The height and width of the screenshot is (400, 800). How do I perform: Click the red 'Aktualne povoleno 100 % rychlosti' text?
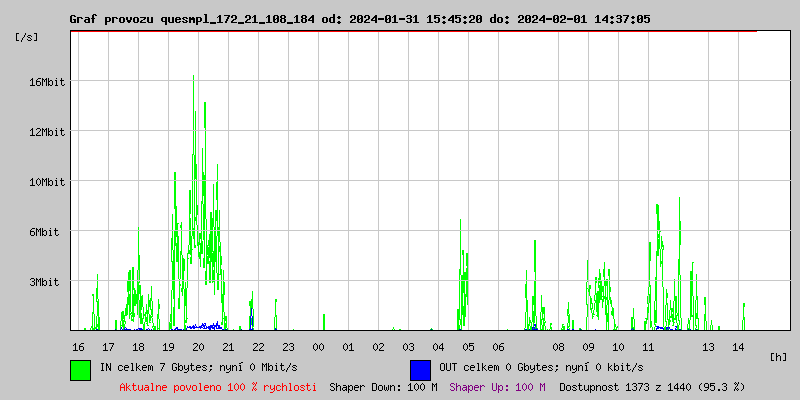pyautogui.click(x=218, y=386)
